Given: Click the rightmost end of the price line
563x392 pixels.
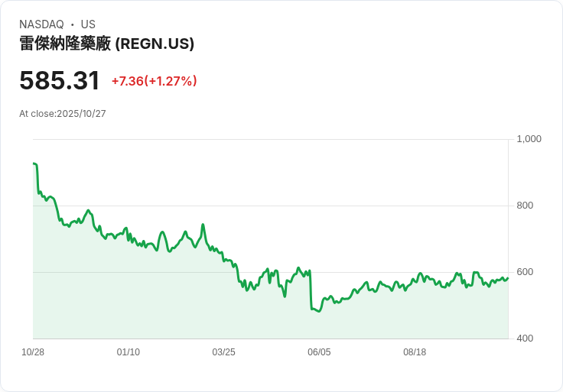Looking at the screenshot, I should click(x=507, y=277).
